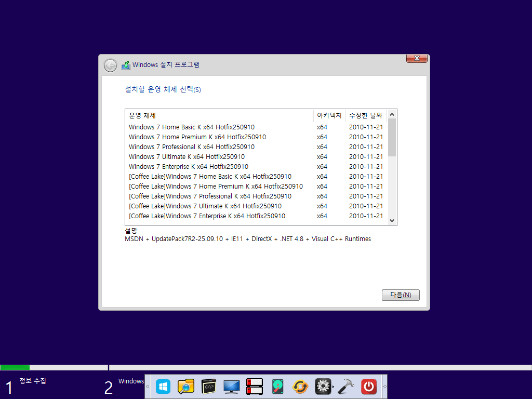
Task: Click the MSDN + UpdatePack7R2 description text
Action: [x=248, y=239]
